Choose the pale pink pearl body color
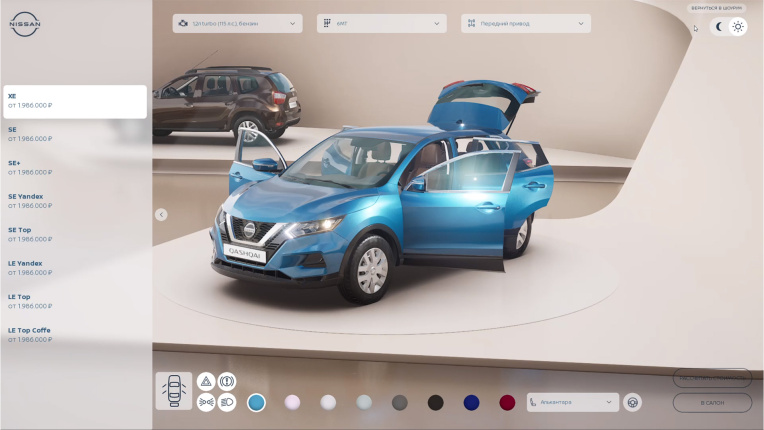The height and width of the screenshot is (430, 764). (292, 403)
